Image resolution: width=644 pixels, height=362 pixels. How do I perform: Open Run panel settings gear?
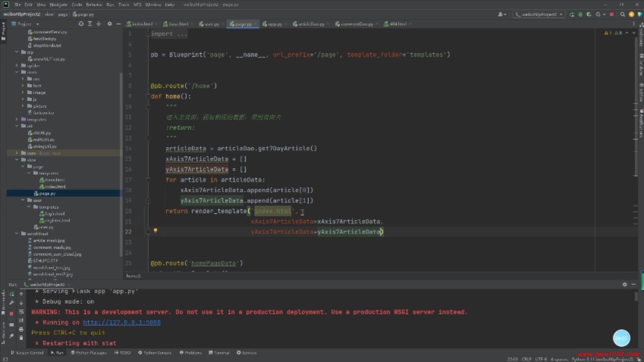(x=625, y=284)
